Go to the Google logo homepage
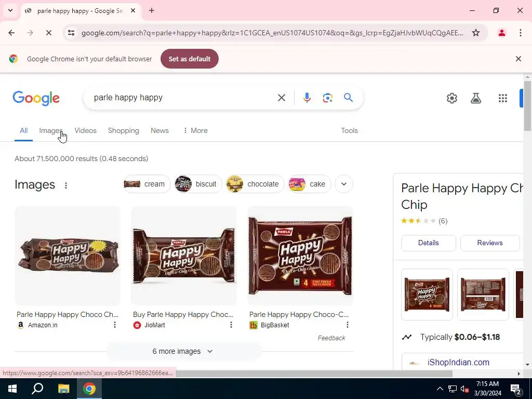Viewport: 532px width, 399px height. pyautogui.click(x=36, y=98)
